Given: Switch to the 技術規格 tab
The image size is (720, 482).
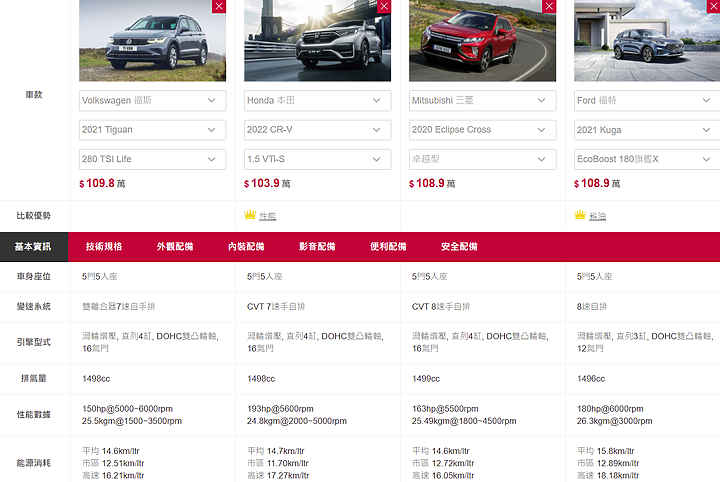Looking at the screenshot, I should point(104,247).
